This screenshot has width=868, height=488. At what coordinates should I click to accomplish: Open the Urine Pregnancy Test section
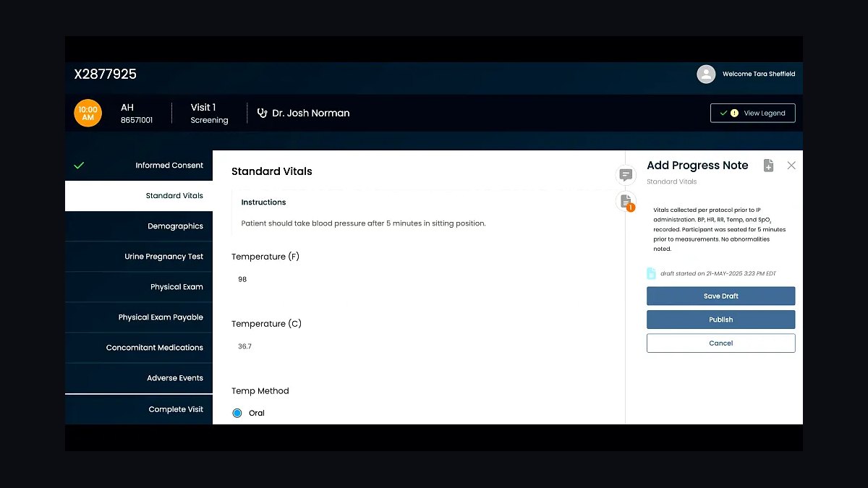coord(139,257)
